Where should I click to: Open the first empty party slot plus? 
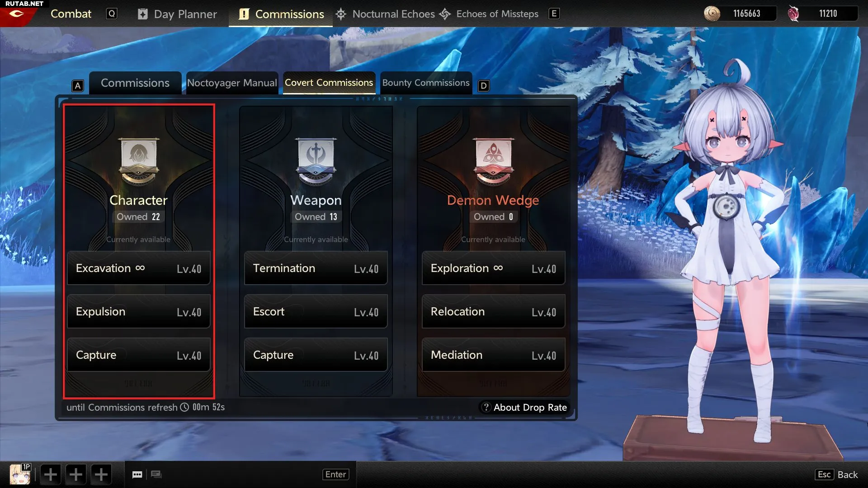point(51,474)
